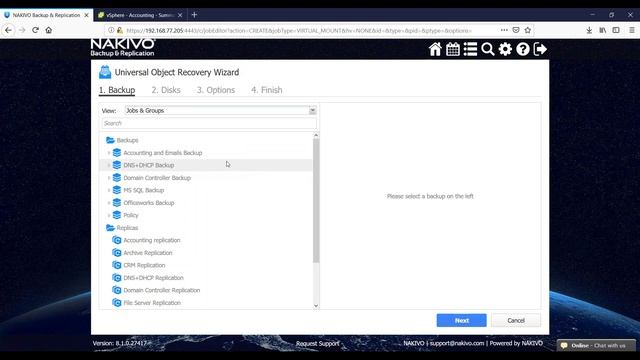Click the File Server Replication icon
640x360 pixels.
point(117,303)
